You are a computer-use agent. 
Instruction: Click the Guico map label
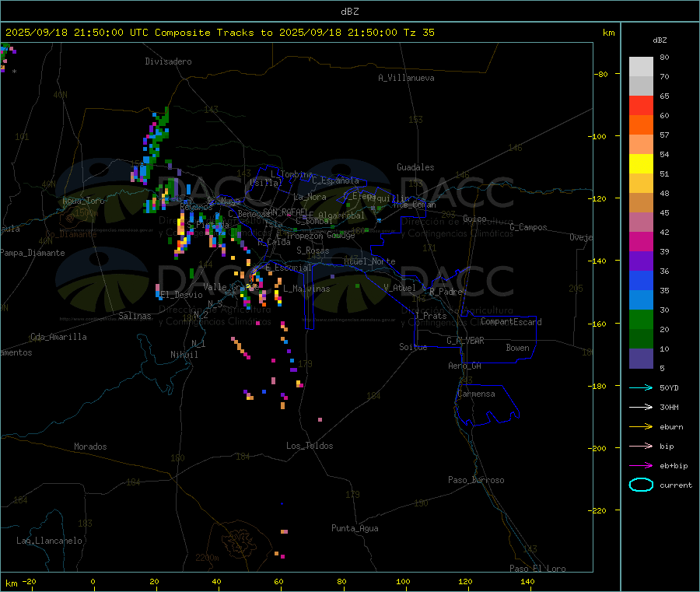tap(474, 219)
